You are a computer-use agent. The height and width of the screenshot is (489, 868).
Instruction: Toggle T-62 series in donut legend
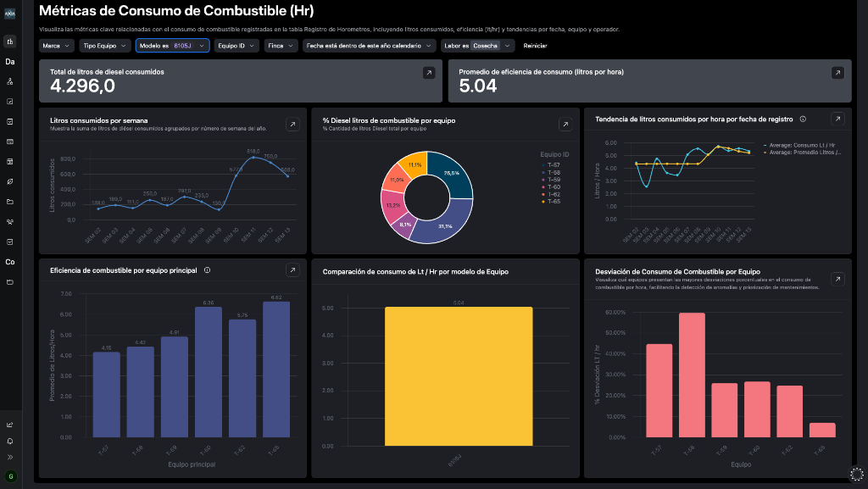551,194
